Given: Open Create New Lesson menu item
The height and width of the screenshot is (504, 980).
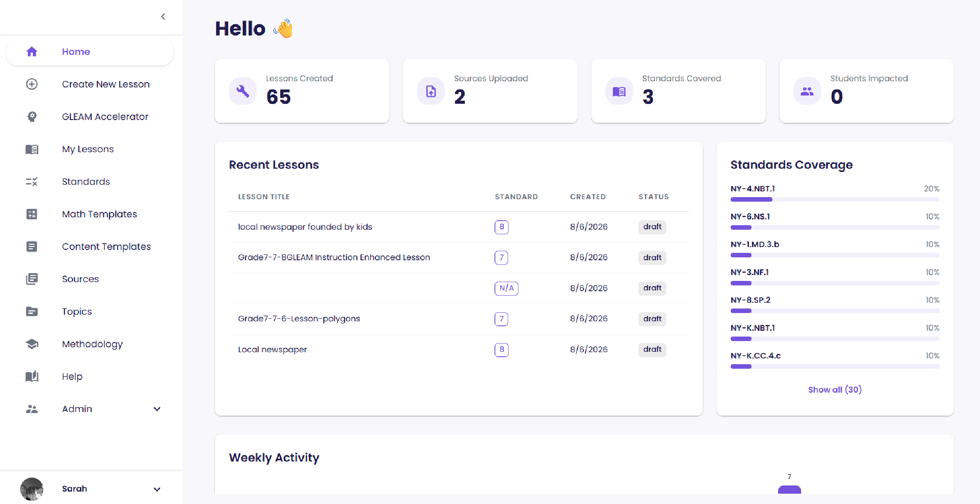Looking at the screenshot, I should click(x=90, y=84).
